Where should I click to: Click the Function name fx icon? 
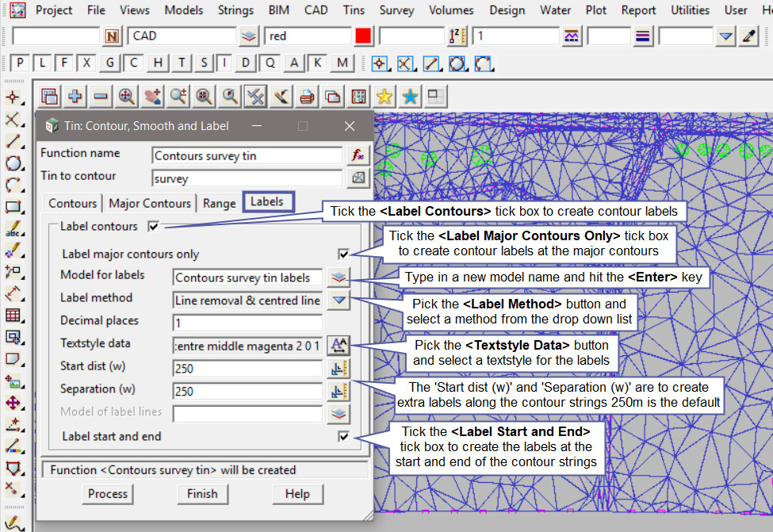point(358,155)
